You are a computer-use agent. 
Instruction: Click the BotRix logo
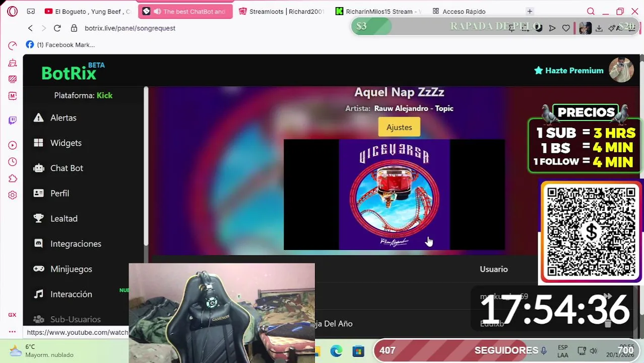pyautogui.click(x=73, y=72)
